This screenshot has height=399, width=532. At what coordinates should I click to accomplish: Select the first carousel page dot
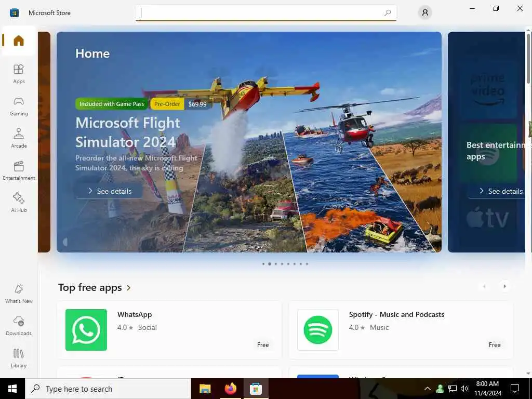tap(263, 264)
